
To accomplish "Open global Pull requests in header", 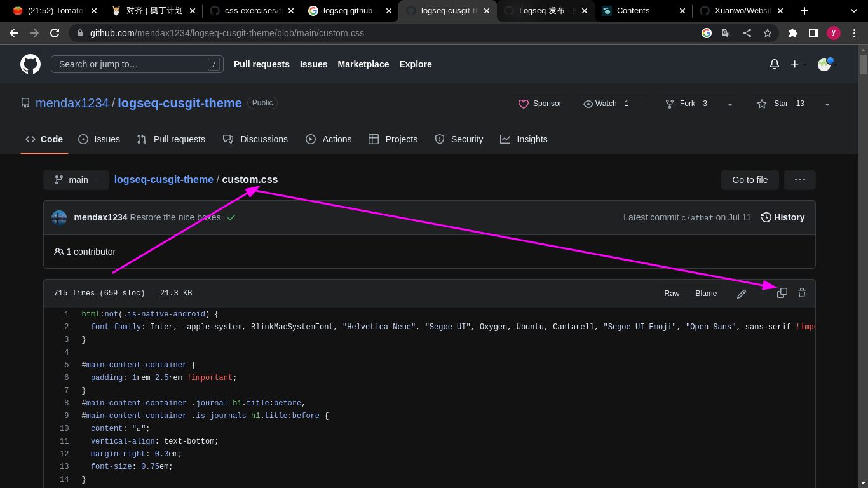I will coord(262,64).
